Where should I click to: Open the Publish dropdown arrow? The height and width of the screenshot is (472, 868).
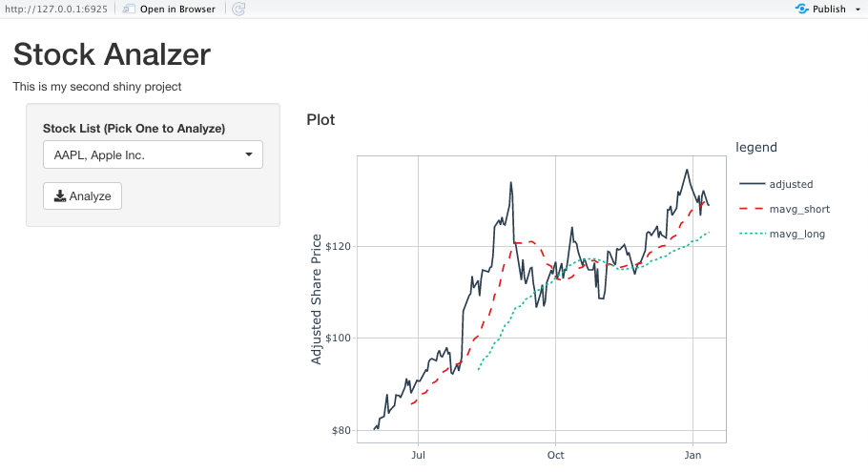coord(858,10)
